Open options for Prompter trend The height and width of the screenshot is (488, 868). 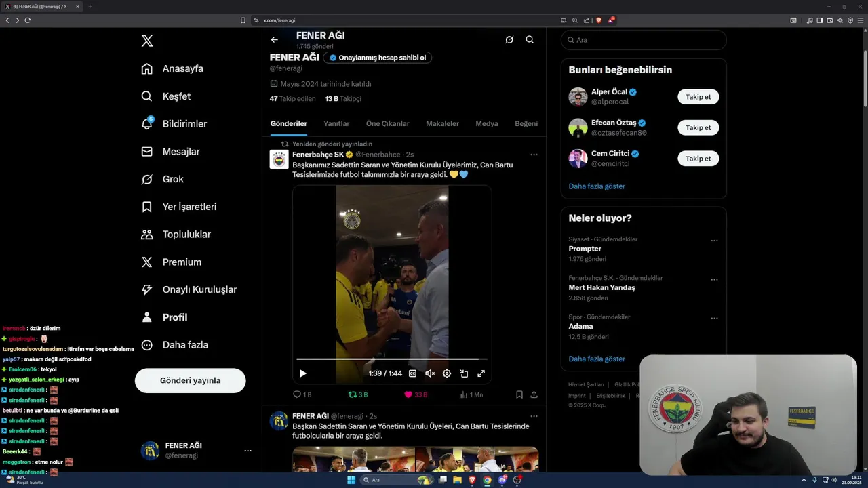714,241
